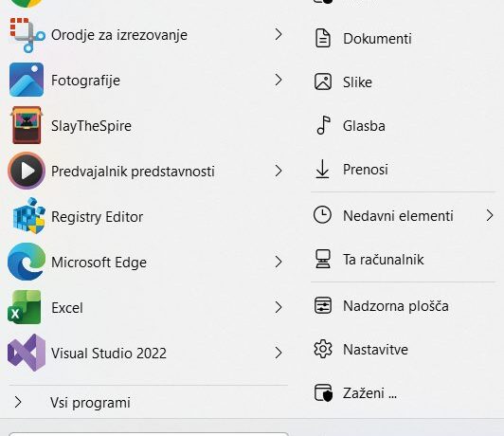Open the Prenosi menu entry
Image resolution: width=504 pixels, height=436 pixels.
(404, 169)
